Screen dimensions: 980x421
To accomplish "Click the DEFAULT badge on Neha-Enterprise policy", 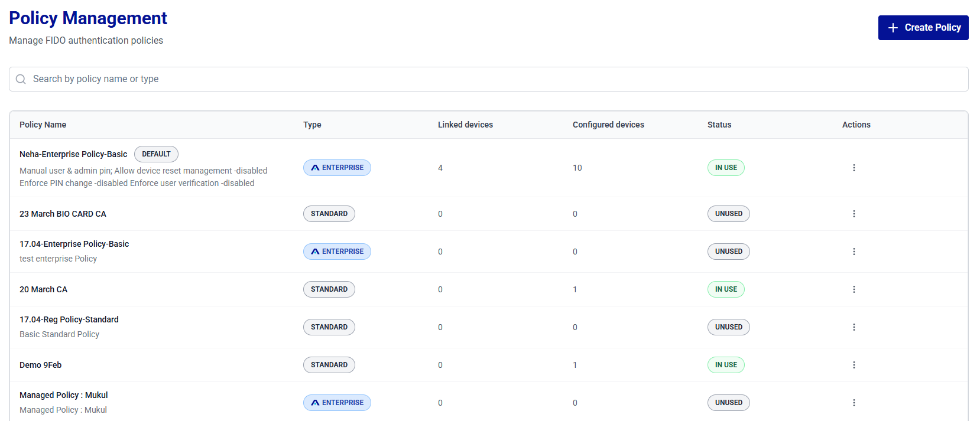I will (x=156, y=154).
